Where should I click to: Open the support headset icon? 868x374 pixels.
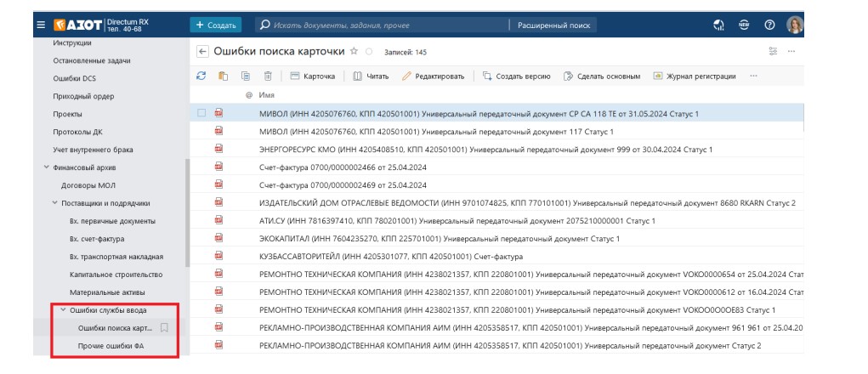pos(719,25)
